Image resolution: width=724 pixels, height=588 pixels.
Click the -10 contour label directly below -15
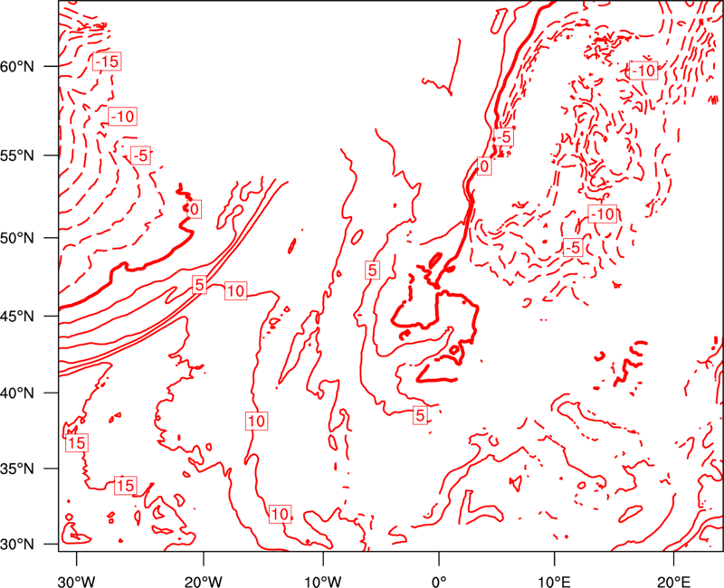[x=123, y=117]
